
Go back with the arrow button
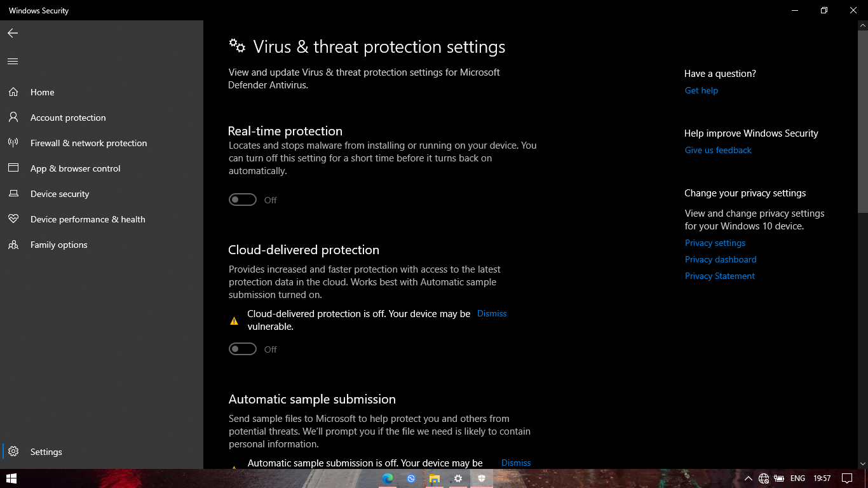pyautogui.click(x=12, y=33)
